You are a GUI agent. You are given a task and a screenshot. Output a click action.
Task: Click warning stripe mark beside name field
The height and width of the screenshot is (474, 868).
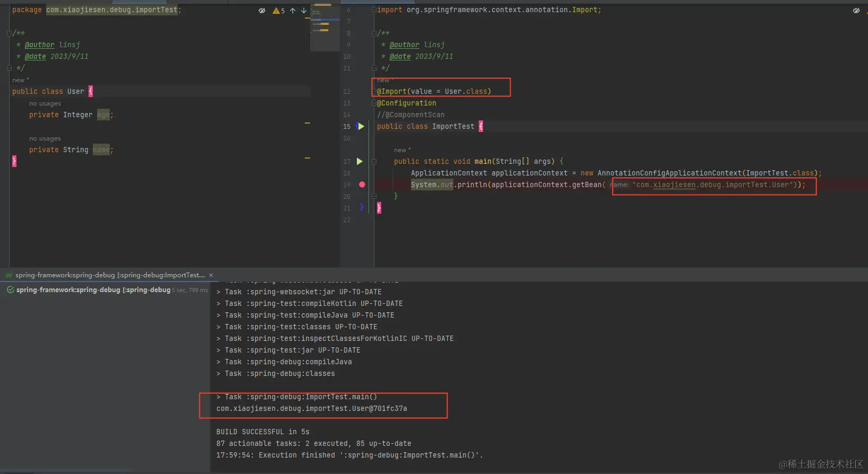308,158
